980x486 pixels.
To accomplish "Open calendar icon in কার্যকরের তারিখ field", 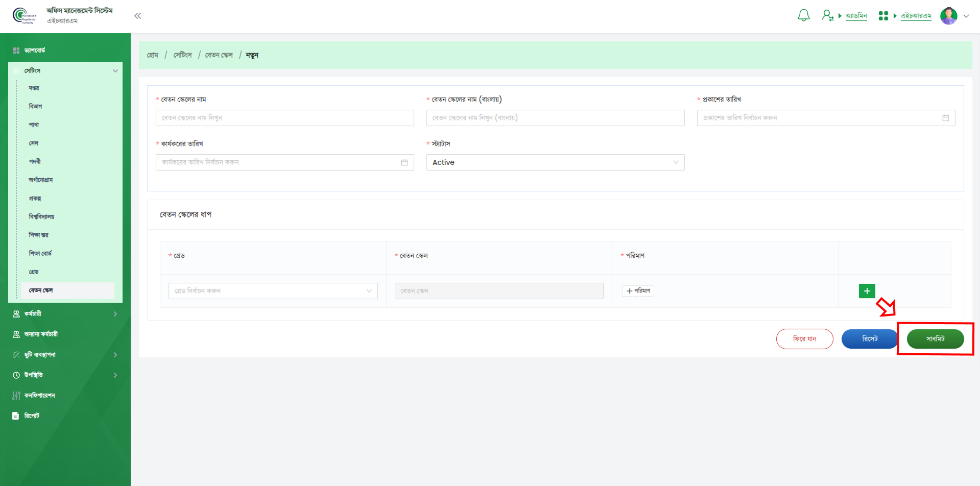I will click(x=404, y=162).
